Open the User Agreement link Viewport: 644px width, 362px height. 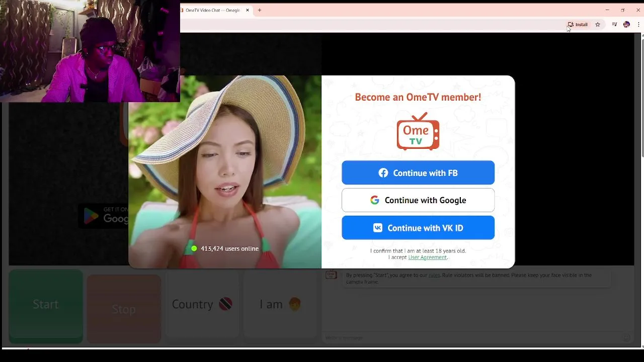427,257
